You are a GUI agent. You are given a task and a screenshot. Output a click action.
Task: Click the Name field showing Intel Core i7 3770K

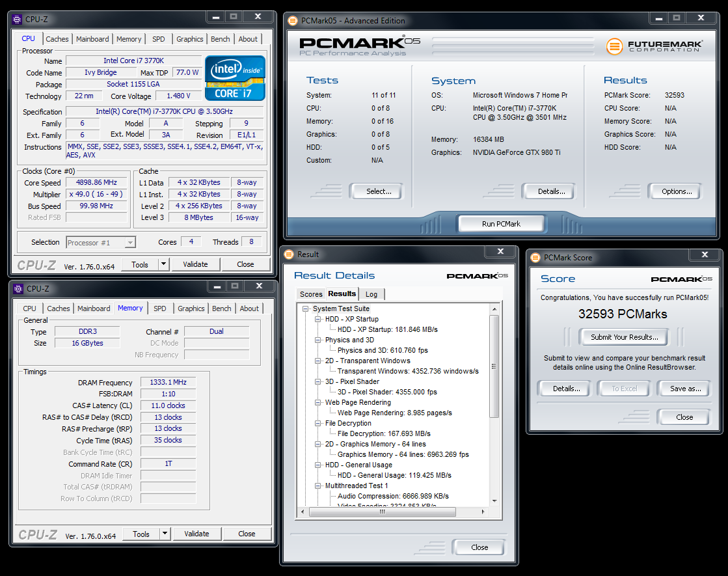tap(134, 61)
